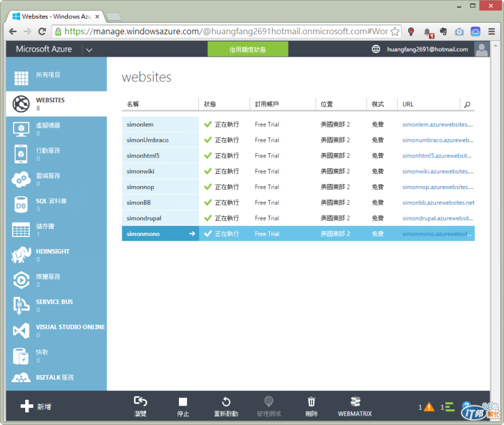This screenshot has height=425, width=504.
Task: Go back with the browser back arrow
Action: click(13, 32)
